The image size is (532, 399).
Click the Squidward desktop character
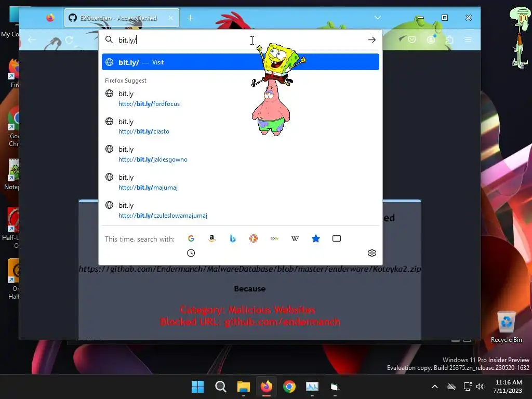(521, 37)
